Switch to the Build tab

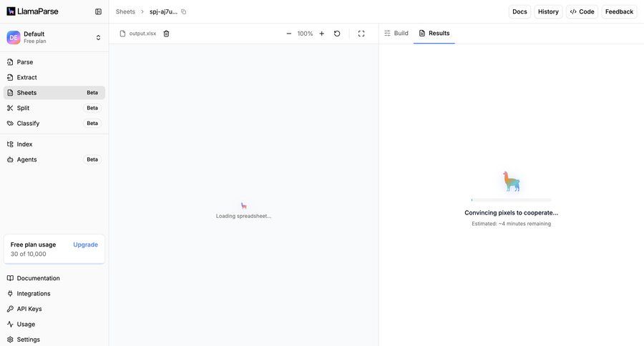[396, 33]
